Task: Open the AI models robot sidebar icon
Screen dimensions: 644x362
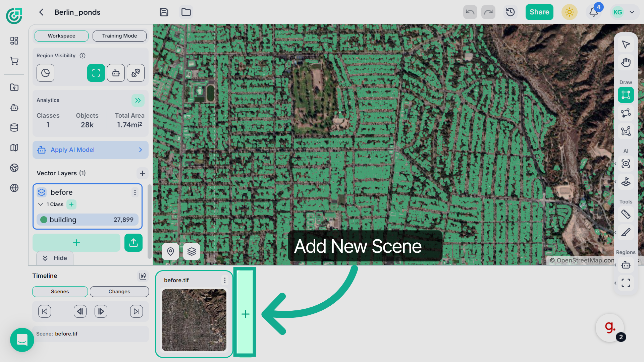Action: [x=14, y=108]
